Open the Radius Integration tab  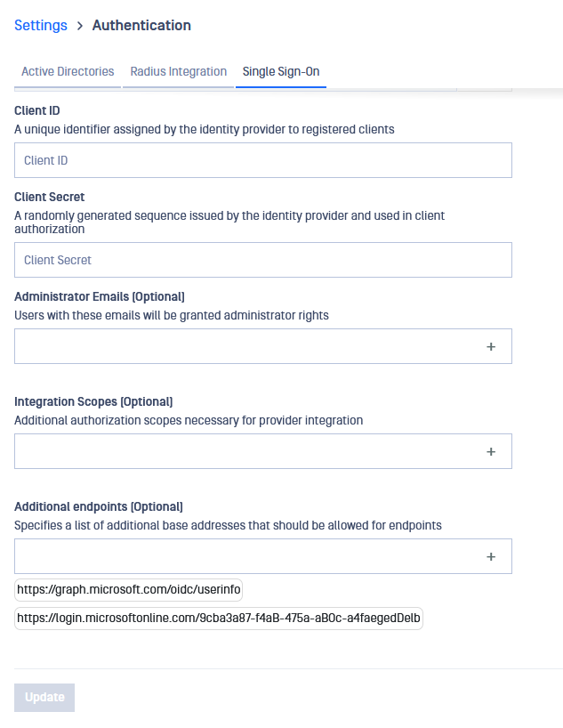pos(178,71)
